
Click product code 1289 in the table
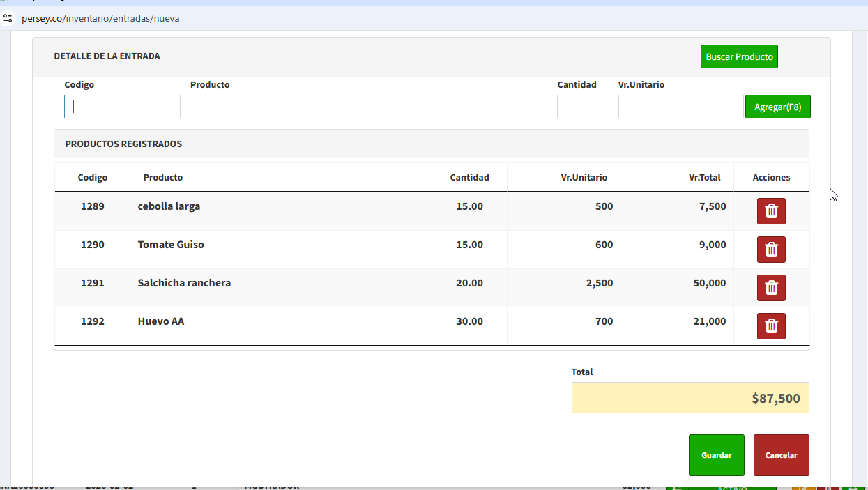pos(92,206)
